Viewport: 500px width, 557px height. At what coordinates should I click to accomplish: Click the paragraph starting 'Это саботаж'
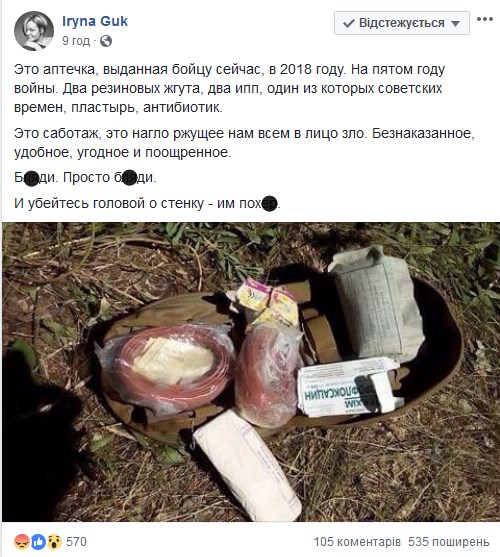click(x=244, y=143)
